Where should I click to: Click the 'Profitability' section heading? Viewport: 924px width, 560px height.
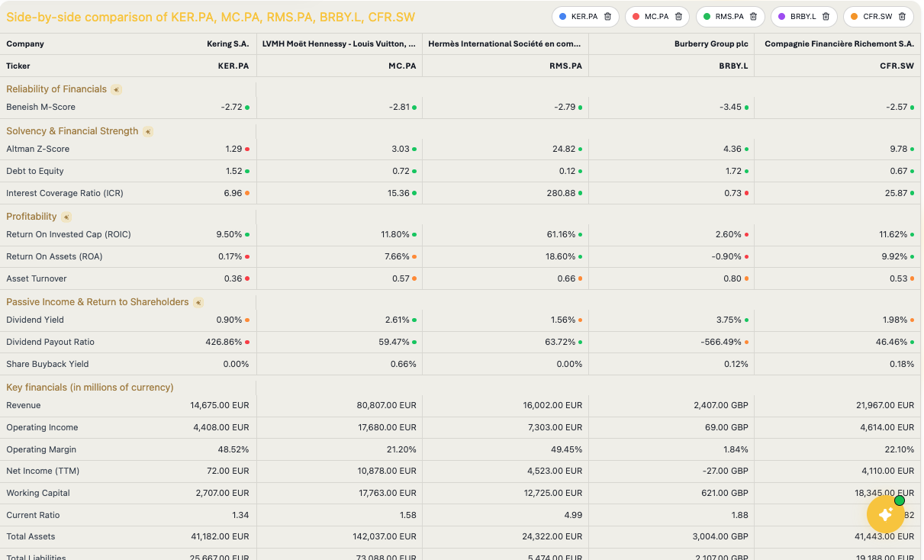coord(31,217)
